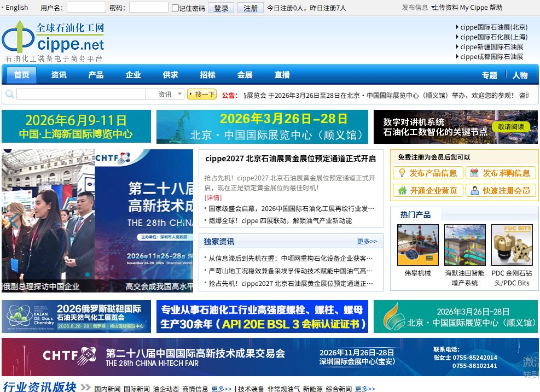The height and width of the screenshot is (392, 540).
Task: Open 开通企业黄页 via the house icon
Action: click(x=404, y=191)
